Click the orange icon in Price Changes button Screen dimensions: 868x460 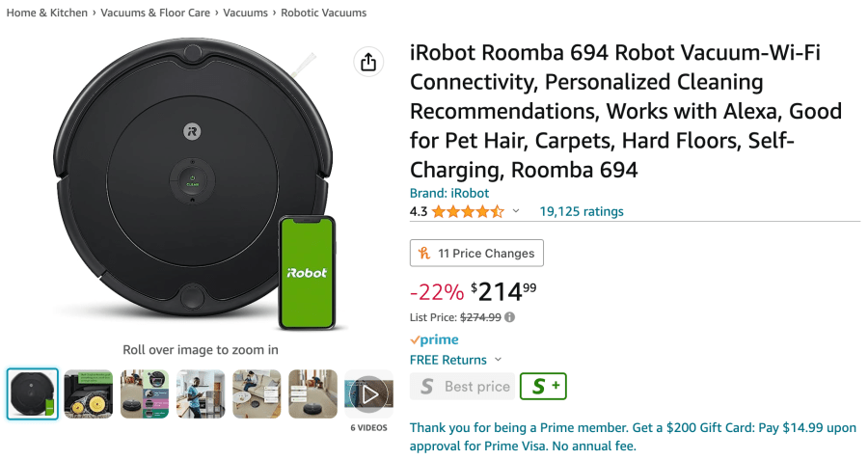click(423, 254)
